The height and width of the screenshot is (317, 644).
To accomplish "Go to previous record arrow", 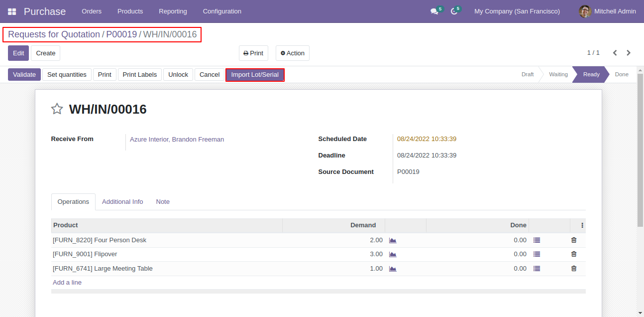I will click(x=615, y=53).
